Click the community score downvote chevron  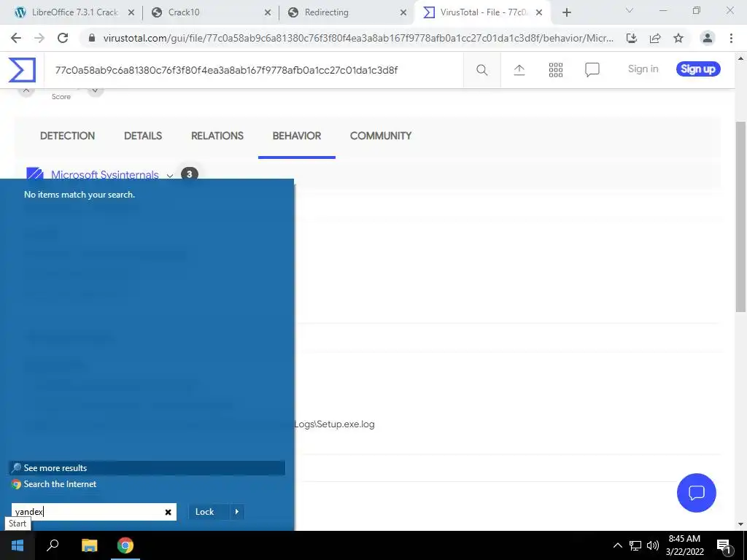pyautogui.click(x=96, y=90)
